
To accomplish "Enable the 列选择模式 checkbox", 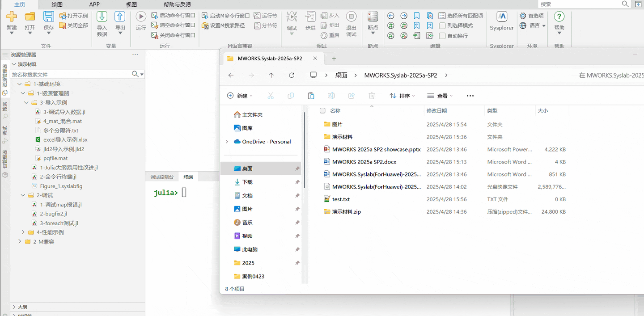I will point(442,25).
